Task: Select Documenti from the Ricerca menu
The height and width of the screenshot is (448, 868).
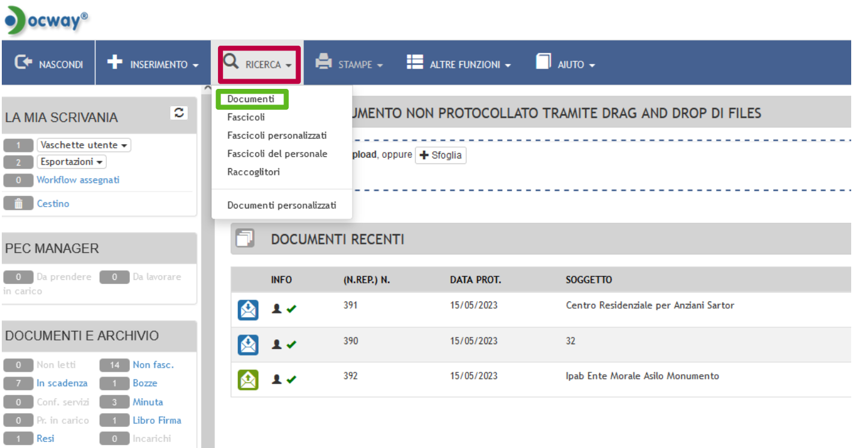Action: [x=250, y=99]
